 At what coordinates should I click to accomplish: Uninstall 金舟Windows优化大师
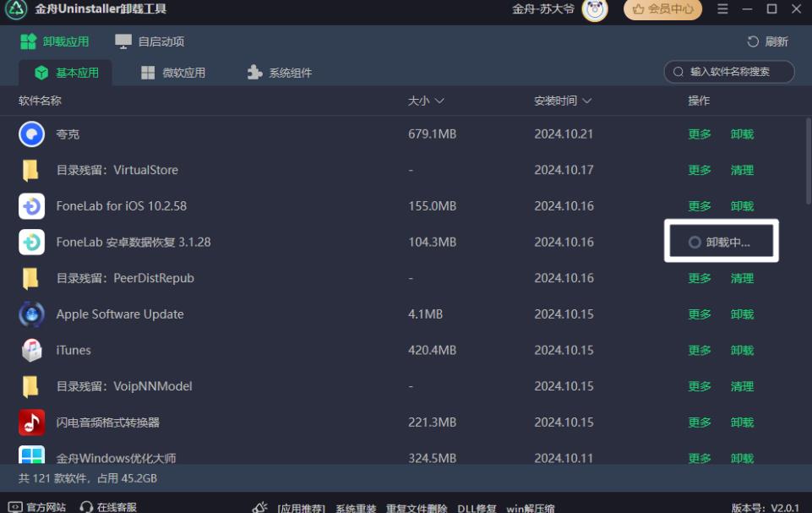(x=742, y=458)
